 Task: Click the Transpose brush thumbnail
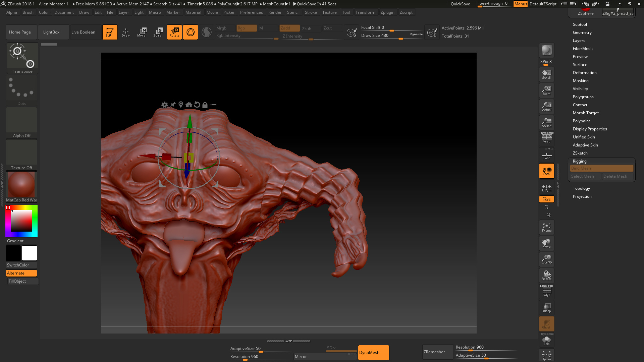22,58
